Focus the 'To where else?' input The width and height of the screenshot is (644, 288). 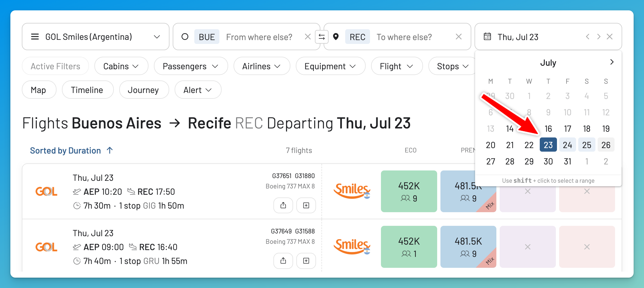(404, 37)
